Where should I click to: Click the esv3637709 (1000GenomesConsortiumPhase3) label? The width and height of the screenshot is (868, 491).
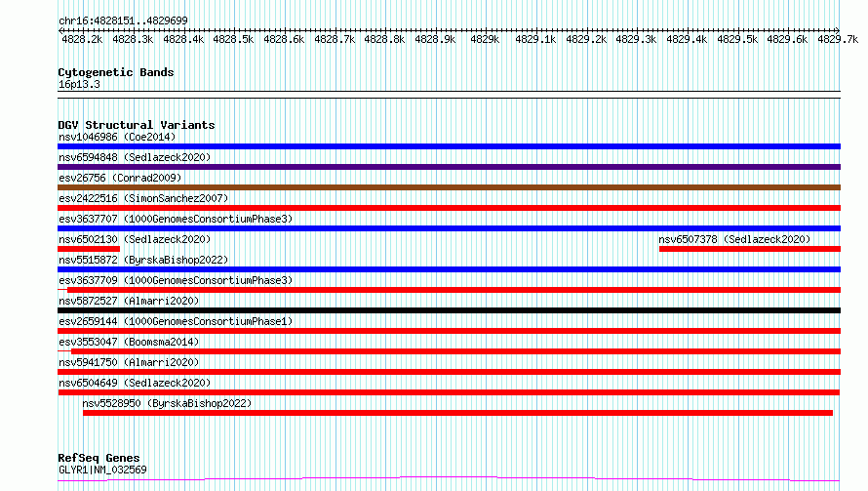click(176, 280)
